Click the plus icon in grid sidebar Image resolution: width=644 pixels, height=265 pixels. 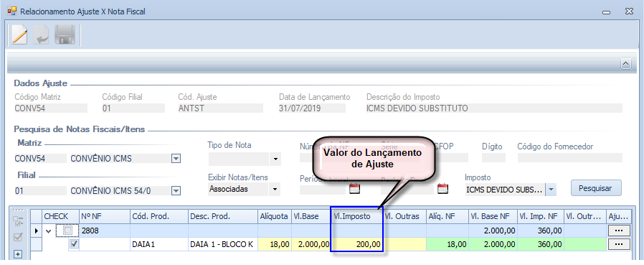18,254
